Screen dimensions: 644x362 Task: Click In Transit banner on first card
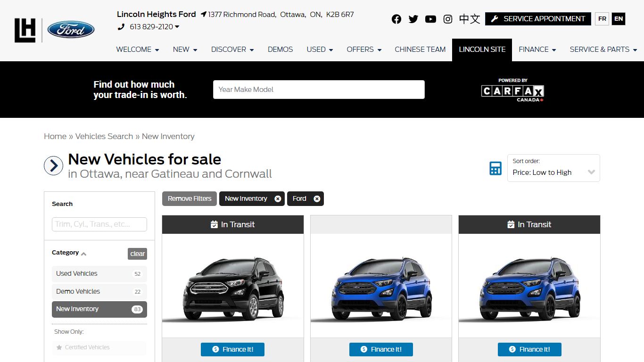pyautogui.click(x=233, y=225)
